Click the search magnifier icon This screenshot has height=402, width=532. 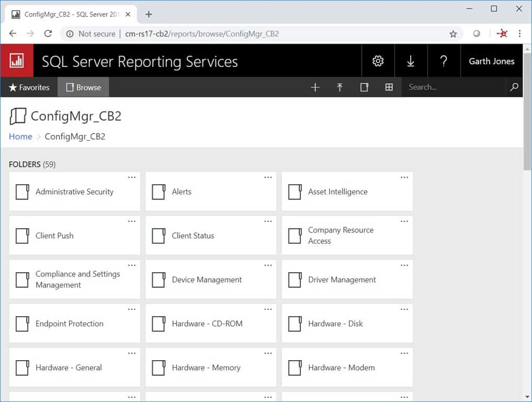point(514,87)
